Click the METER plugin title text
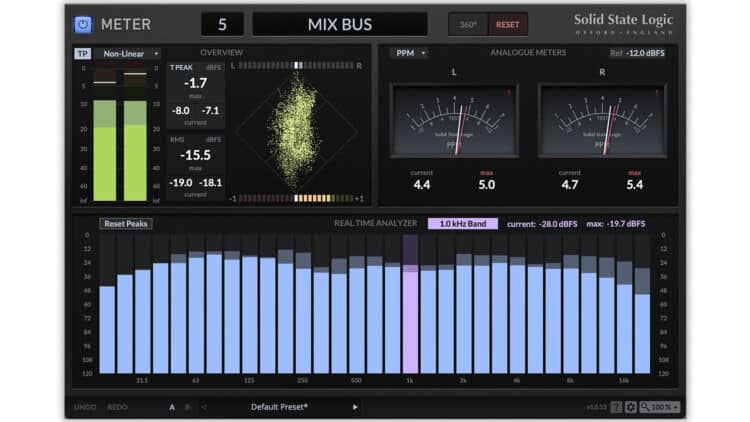The width and height of the screenshot is (750, 422). pyautogui.click(x=126, y=24)
